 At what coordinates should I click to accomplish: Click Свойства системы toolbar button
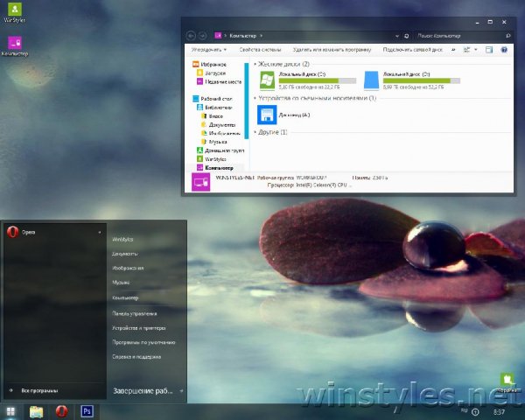pos(260,50)
